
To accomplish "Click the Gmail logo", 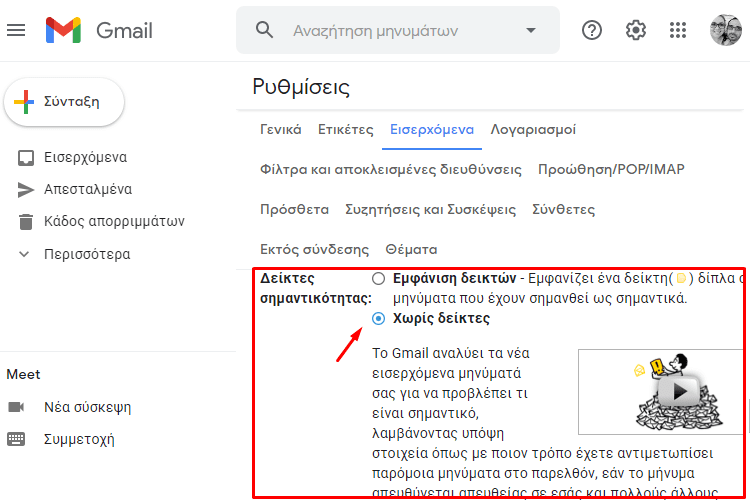I will tap(99, 31).
